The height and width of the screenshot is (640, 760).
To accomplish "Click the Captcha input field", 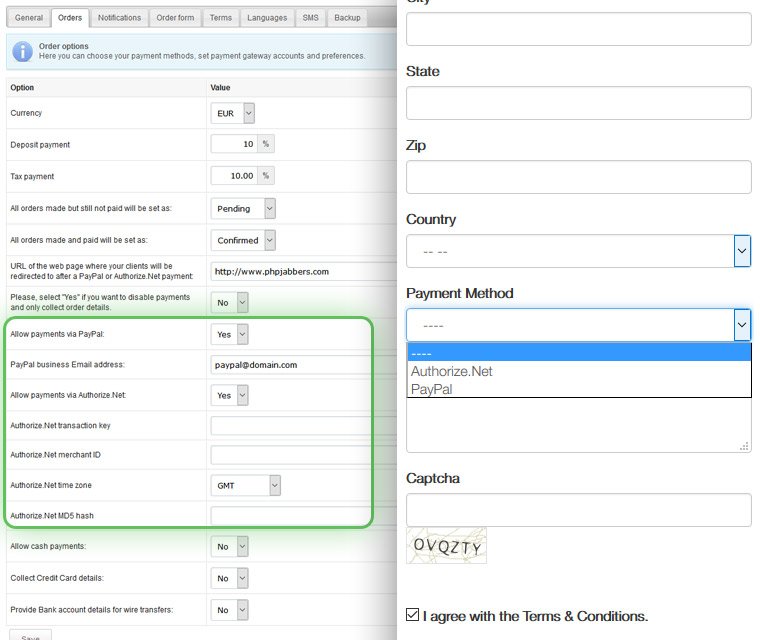I will (x=579, y=510).
